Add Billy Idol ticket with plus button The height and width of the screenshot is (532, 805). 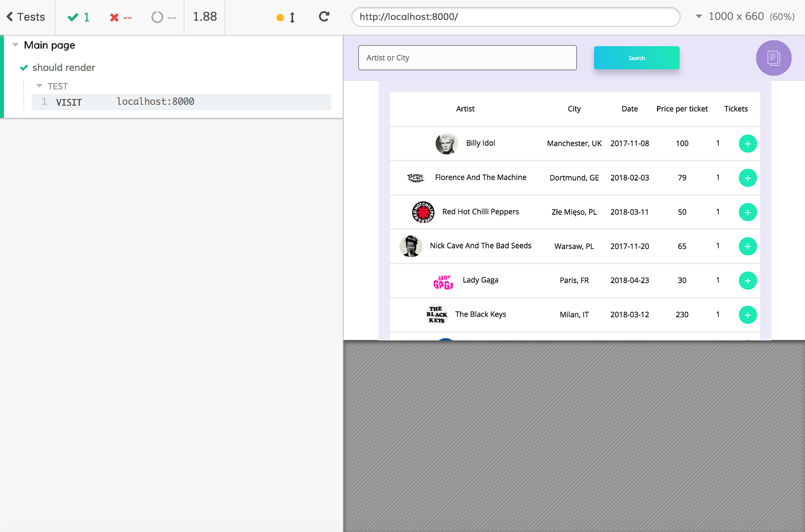tap(748, 144)
